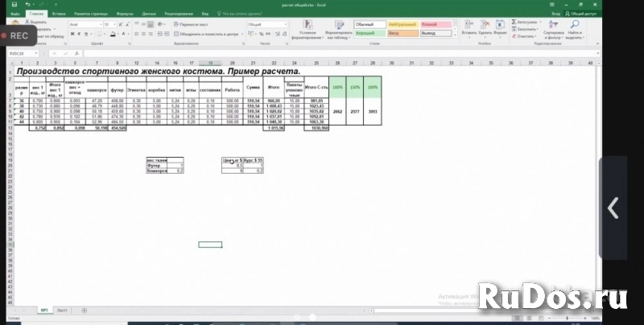
Task: Click the Undo arrow icon
Action: [x=27, y=4]
